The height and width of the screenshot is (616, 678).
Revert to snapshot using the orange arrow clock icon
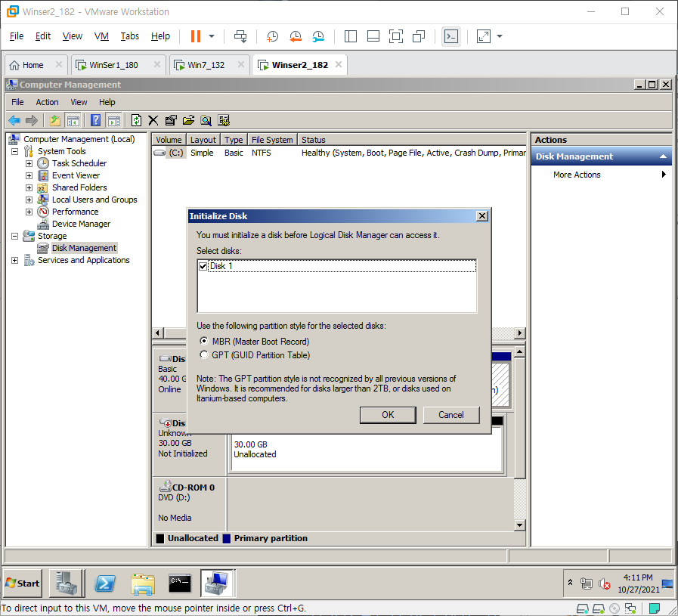coord(296,36)
